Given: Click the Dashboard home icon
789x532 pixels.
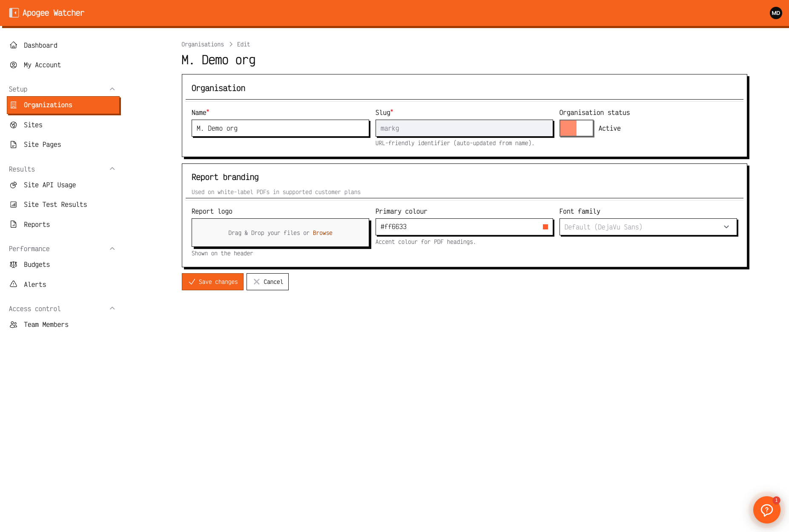Looking at the screenshot, I should pos(14,45).
